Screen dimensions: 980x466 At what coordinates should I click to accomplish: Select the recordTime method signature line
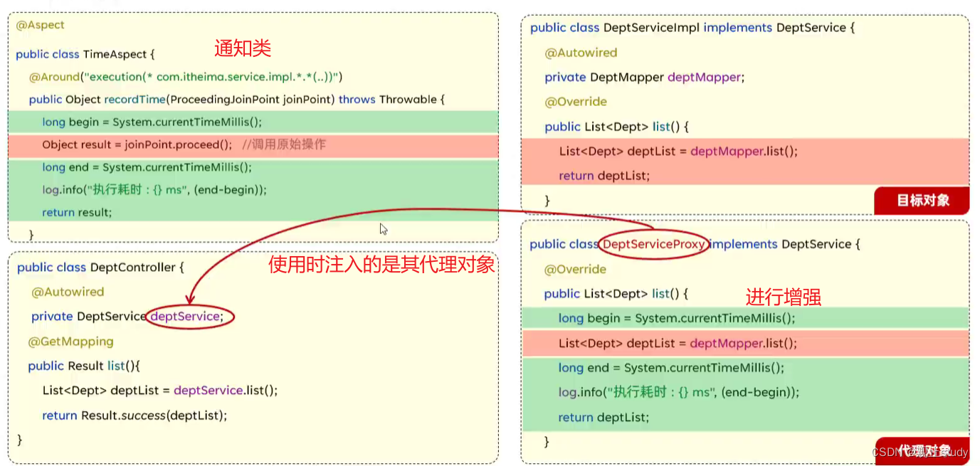[236, 100]
